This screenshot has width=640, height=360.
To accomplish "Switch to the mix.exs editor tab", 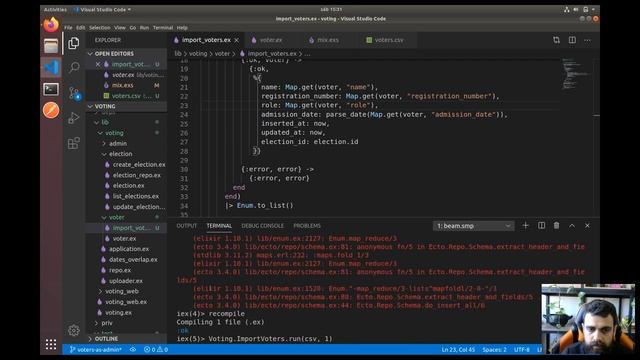I will pyautogui.click(x=328, y=40).
